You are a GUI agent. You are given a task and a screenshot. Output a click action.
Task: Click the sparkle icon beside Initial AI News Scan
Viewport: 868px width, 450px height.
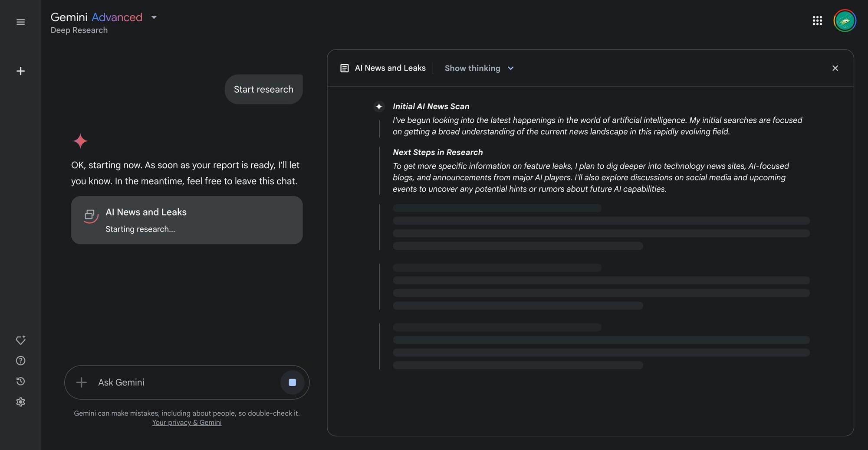click(379, 107)
